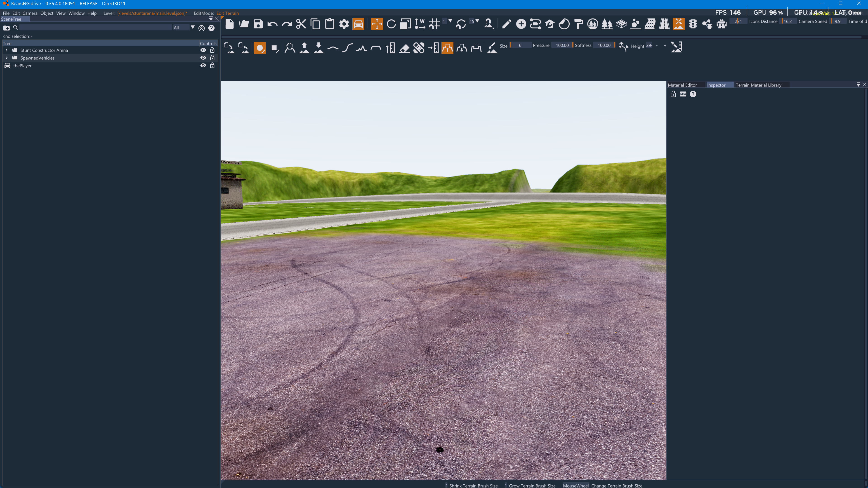Increase Height with the plus button

pyautogui.click(x=665, y=45)
